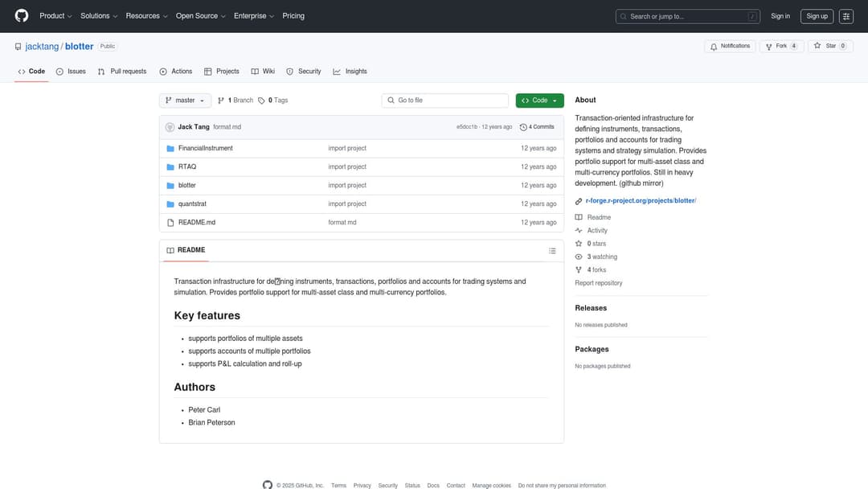Open the r-forge.r-project.org blotter link
The height and width of the screenshot is (489, 868).
point(641,201)
